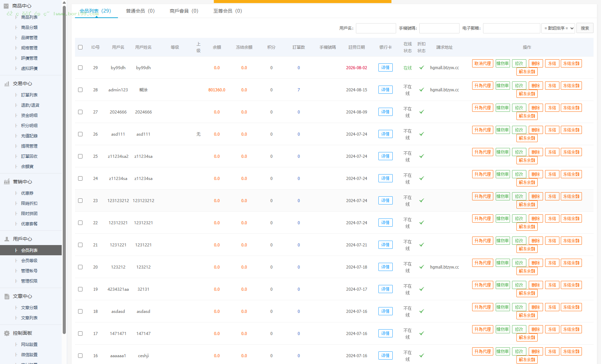Click 購物車 for user z11234sa2
Screen dimensions: 601x364
[502, 152]
